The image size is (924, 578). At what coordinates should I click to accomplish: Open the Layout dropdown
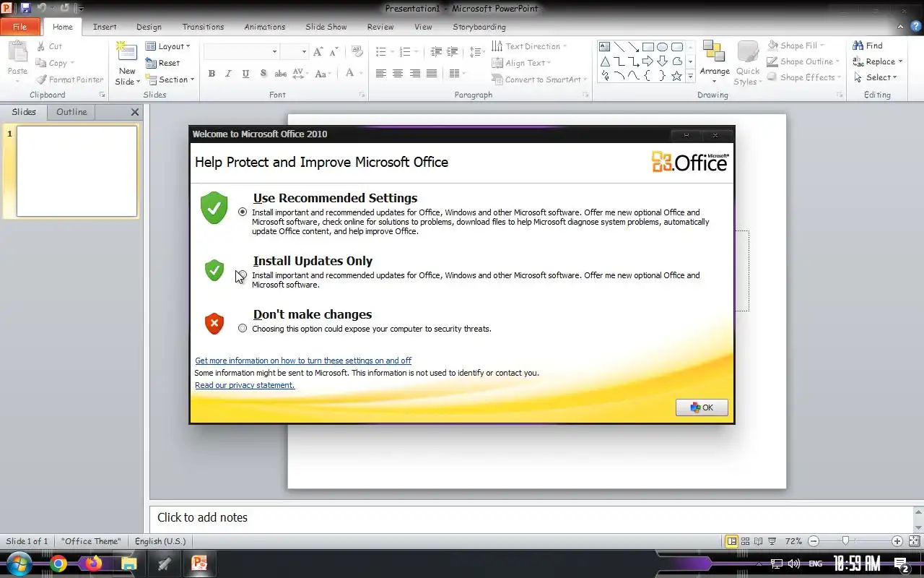pos(168,46)
